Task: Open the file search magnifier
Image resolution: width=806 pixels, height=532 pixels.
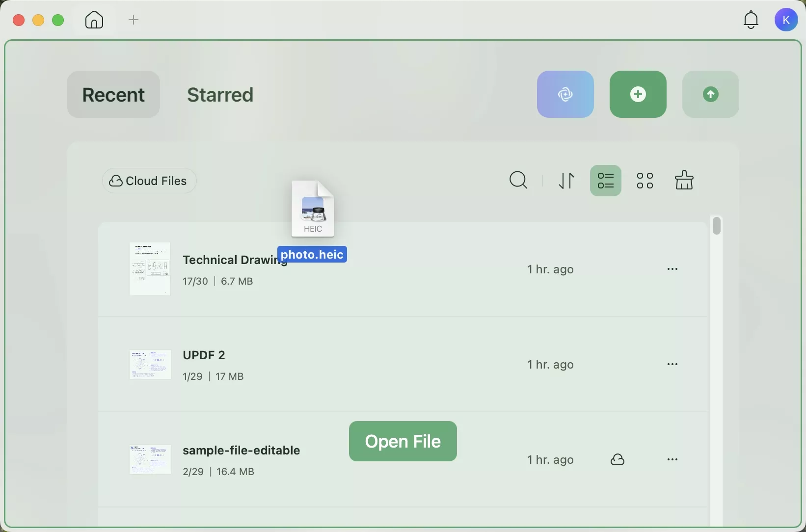Action: pos(518,181)
